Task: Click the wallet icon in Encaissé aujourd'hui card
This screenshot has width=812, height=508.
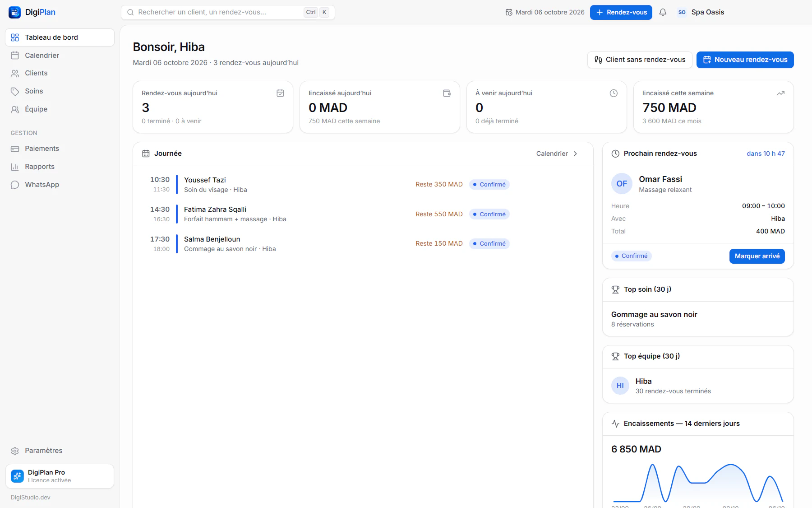Action: pyautogui.click(x=447, y=93)
